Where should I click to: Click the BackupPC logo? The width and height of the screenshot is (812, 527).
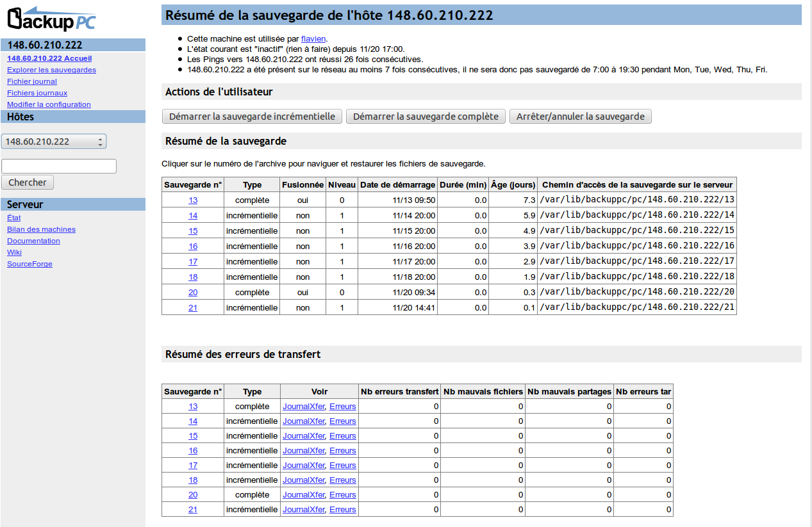coord(51,19)
